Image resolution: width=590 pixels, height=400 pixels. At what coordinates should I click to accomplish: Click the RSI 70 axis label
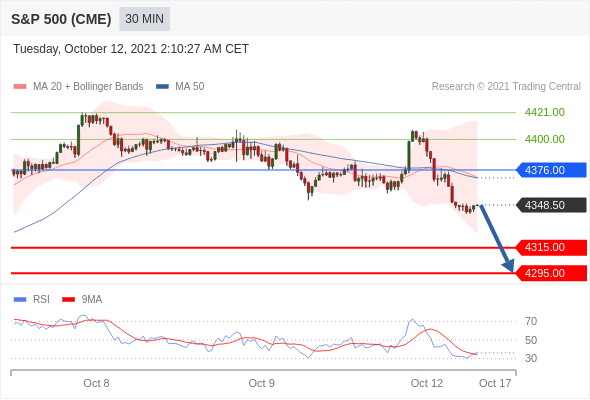(531, 321)
